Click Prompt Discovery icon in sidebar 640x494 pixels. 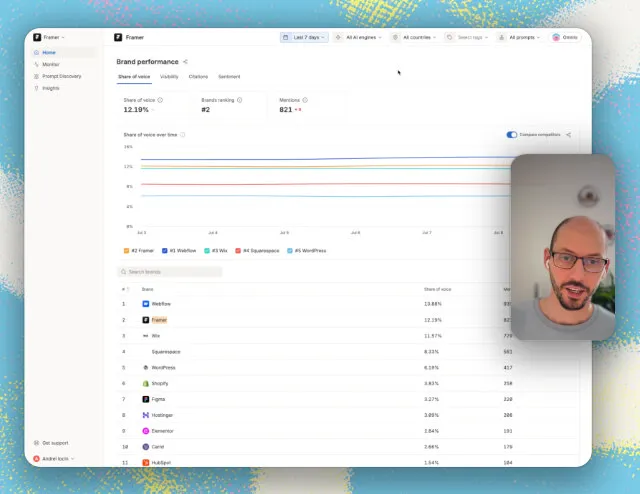(36, 76)
